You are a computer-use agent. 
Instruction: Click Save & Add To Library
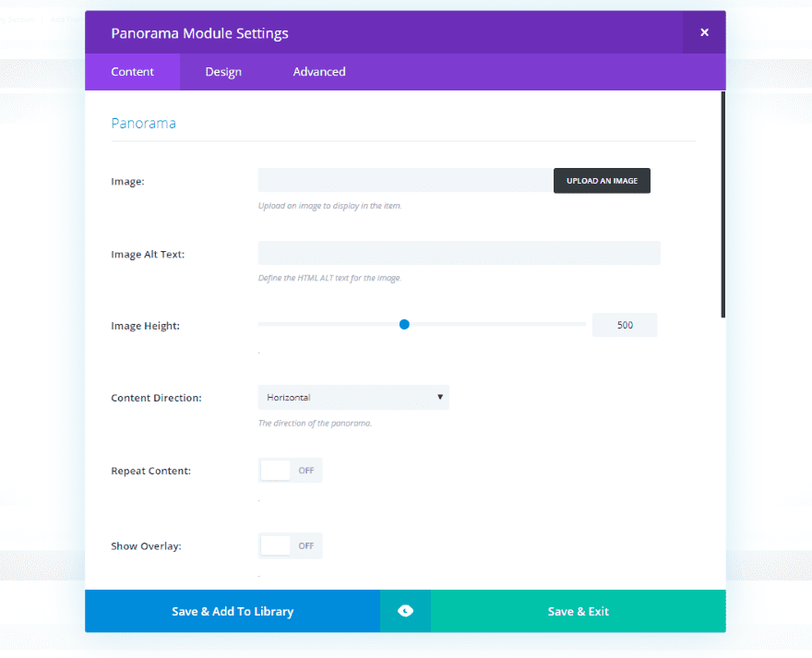coord(233,611)
